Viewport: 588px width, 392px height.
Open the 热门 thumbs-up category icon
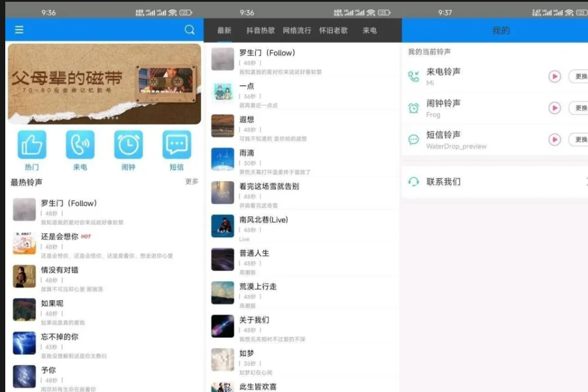[32, 145]
